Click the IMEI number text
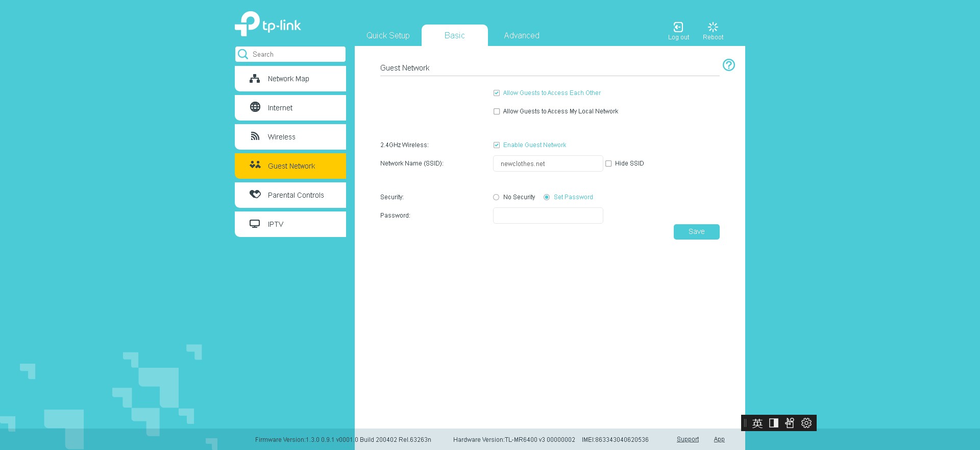Screen dimensions: 980x450 pos(615,440)
